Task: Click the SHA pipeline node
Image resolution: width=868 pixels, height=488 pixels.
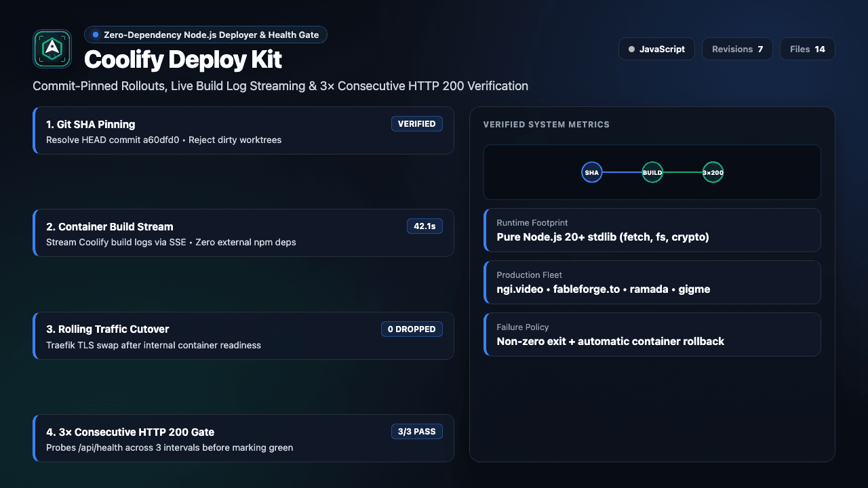Action: 592,173
